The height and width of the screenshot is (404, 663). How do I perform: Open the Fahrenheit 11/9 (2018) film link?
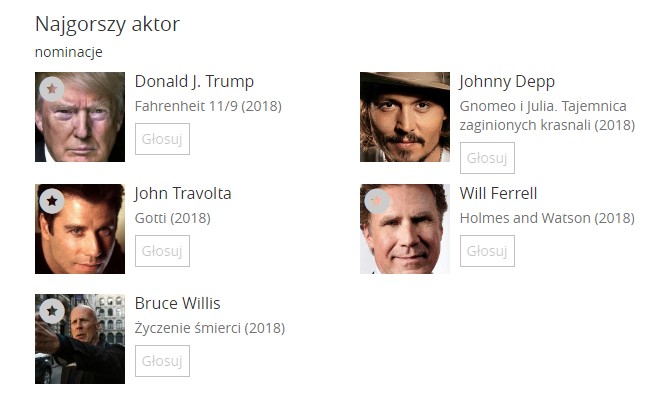pos(208,106)
